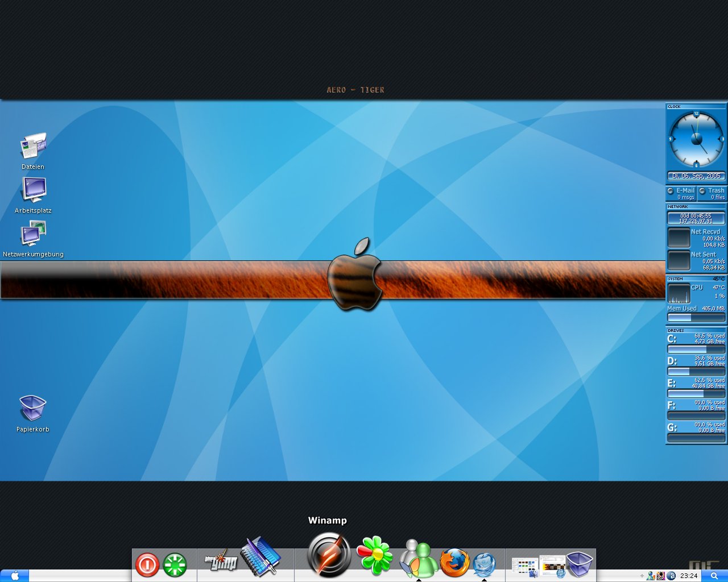
Task: Open MSN Messenger in the dock
Action: [x=419, y=558]
